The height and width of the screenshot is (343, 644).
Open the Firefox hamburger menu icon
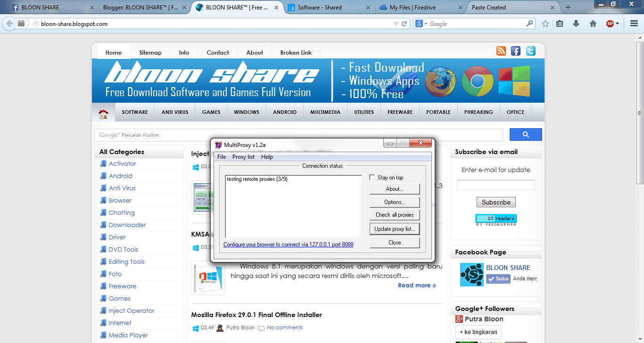click(634, 24)
